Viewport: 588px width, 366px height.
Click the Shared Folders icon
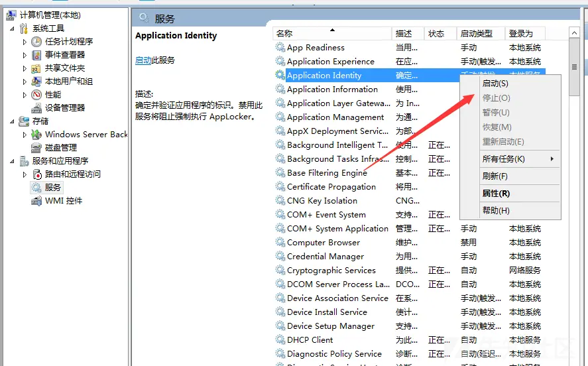(36, 68)
